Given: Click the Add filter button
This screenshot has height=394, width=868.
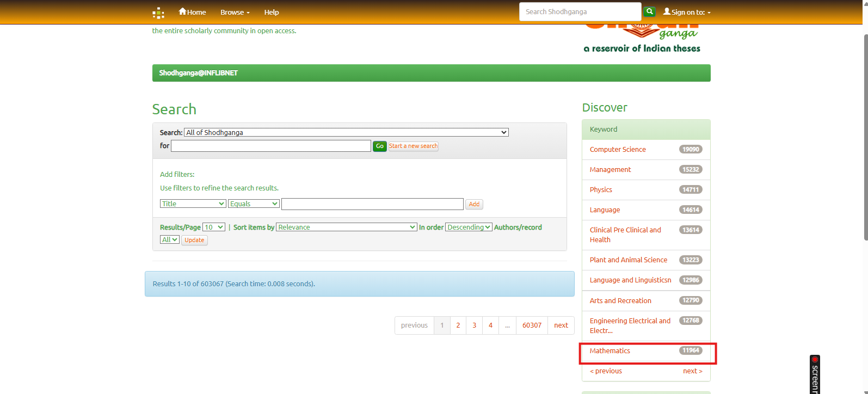Looking at the screenshot, I should click(474, 204).
